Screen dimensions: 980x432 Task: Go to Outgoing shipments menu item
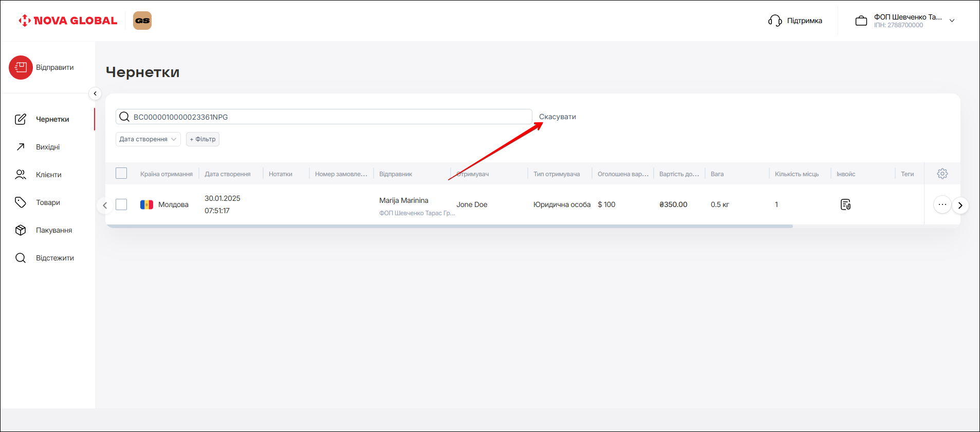(48, 147)
